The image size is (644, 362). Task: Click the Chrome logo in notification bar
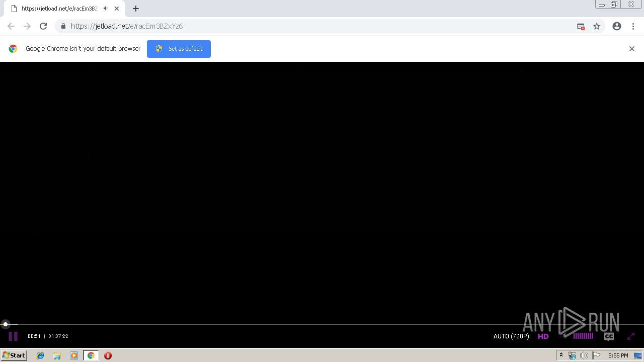click(x=13, y=49)
